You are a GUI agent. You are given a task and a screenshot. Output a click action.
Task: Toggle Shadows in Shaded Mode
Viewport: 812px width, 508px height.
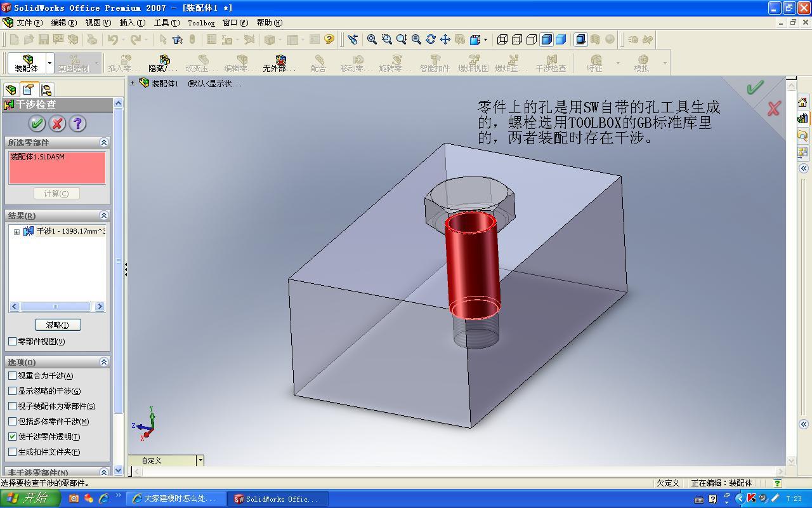click(580, 39)
